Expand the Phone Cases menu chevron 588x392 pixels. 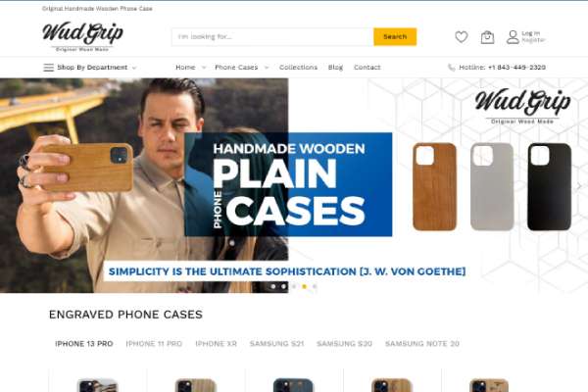267,68
